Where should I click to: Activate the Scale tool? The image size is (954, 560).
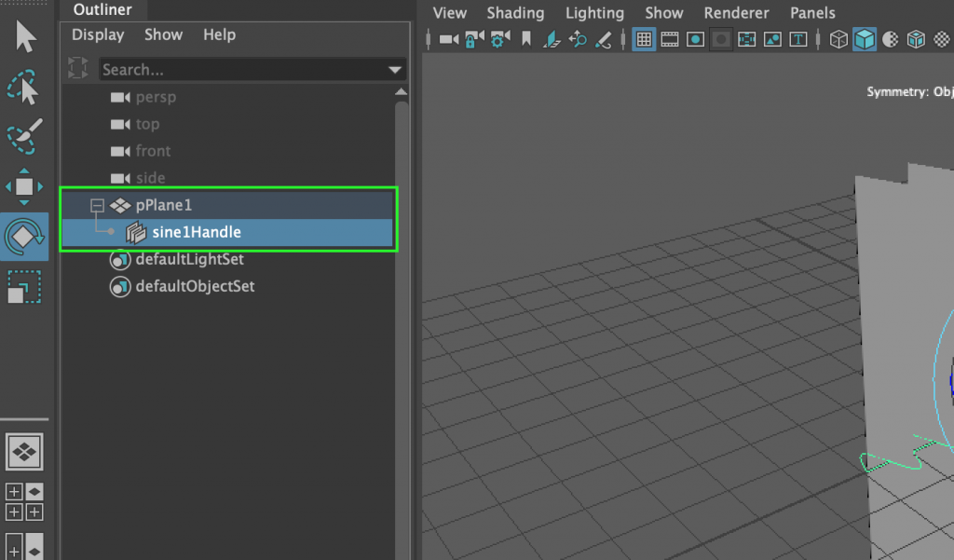[24, 287]
